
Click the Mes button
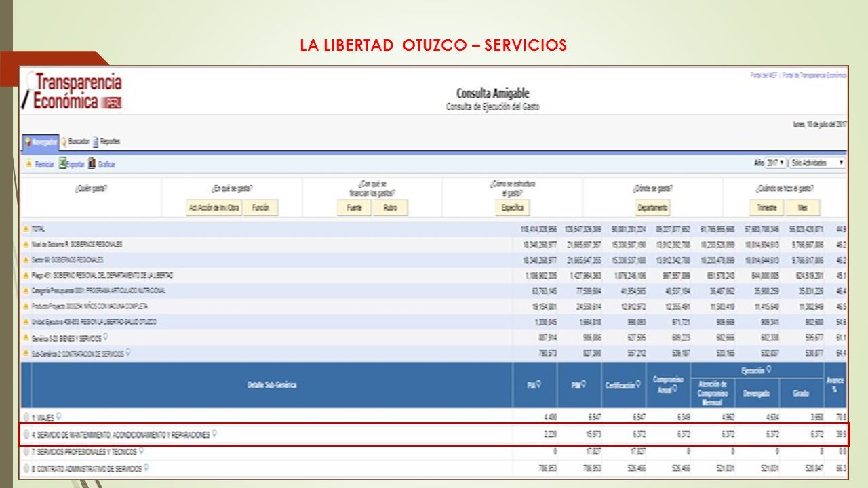pyautogui.click(x=803, y=208)
